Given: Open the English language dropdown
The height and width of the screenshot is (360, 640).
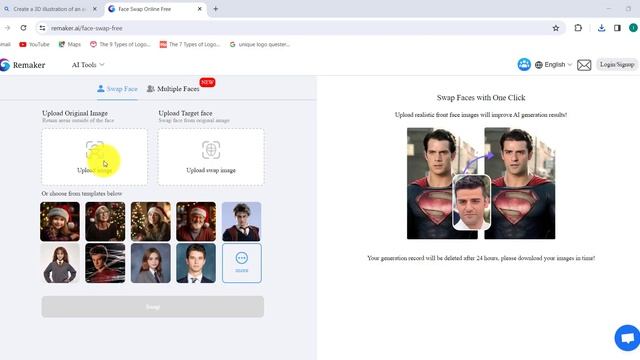Looking at the screenshot, I should tap(553, 64).
